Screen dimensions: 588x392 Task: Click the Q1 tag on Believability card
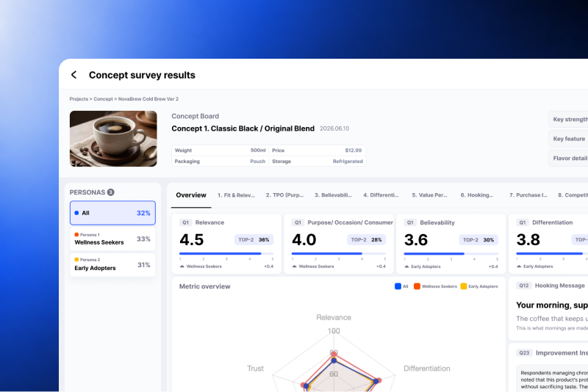pyautogui.click(x=410, y=222)
